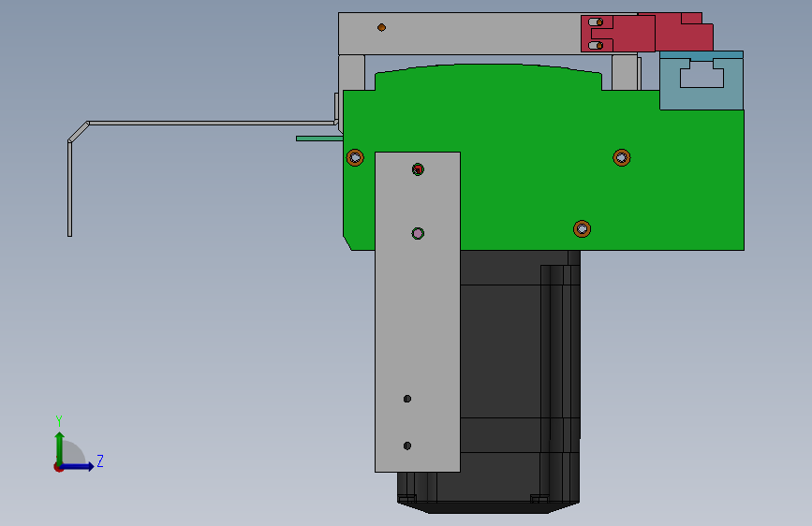Click the 'Y' axis label
Viewport: 812px width, 526px height.
pyautogui.click(x=59, y=421)
